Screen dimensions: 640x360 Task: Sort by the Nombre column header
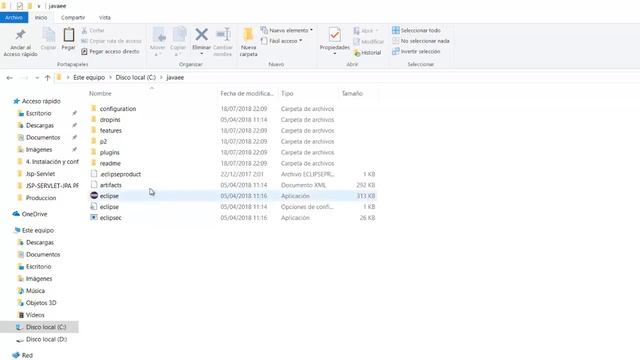point(100,93)
